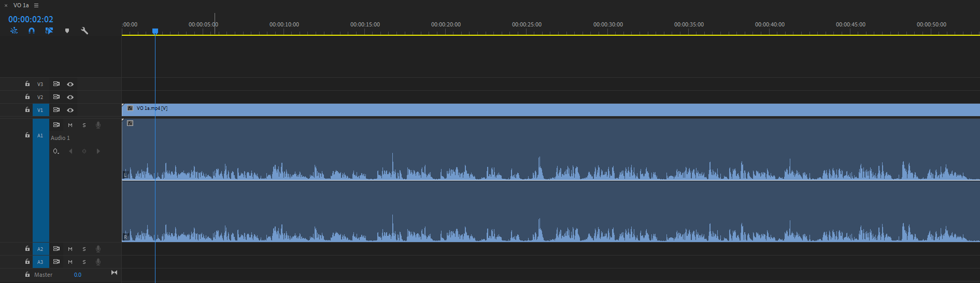Add a marker with the marker icon
The image size is (980, 283).
click(x=67, y=31)
